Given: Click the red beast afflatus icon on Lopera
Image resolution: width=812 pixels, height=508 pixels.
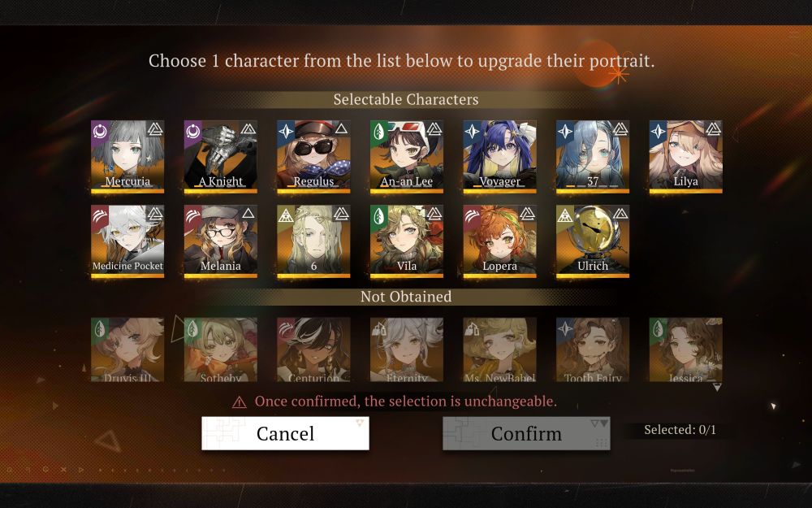Looking at the screenshot, I should click(x=473, y=215).
